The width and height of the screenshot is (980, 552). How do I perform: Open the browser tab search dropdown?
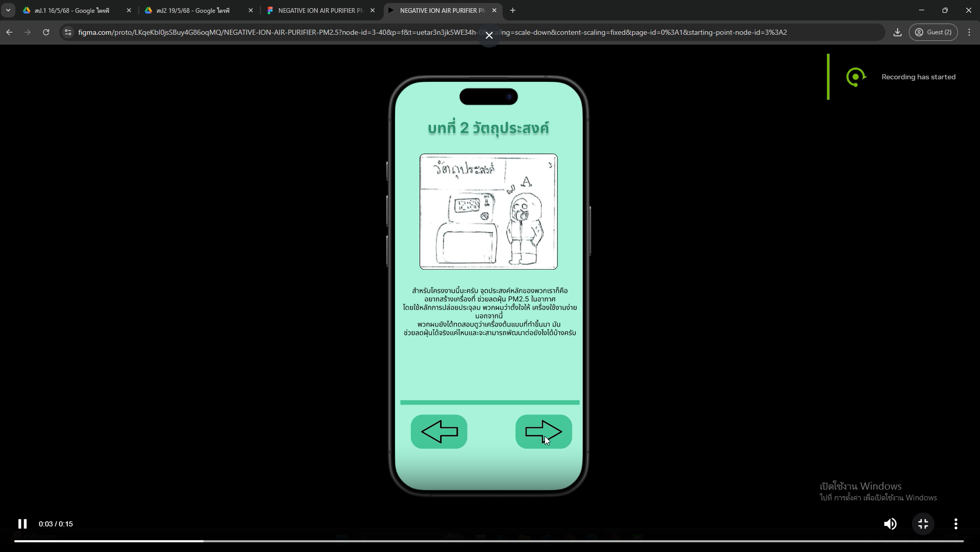[x=8, y=10]
